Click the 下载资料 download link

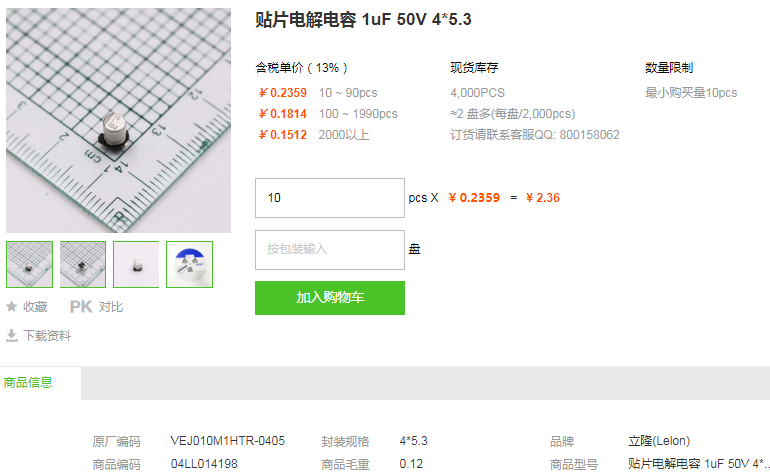pyautogui.click(x=47, y=335)
